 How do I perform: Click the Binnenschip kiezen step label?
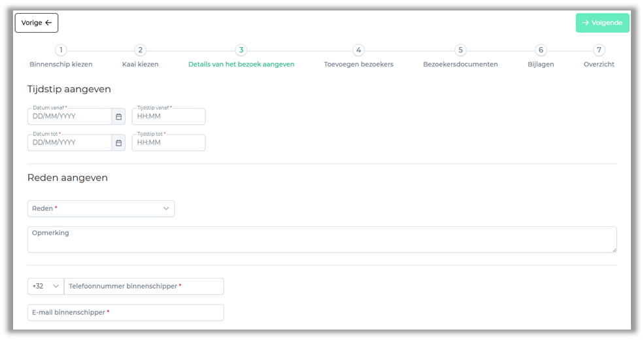pyautogui.click(x=61, y=64)
